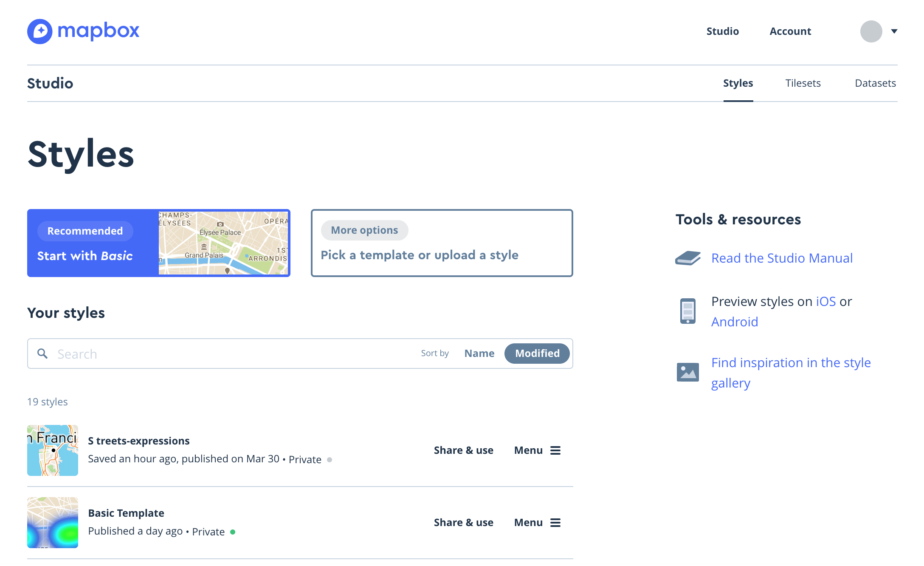This screenshot has height=566, width=924.
Task: Click the 'Your styles' heading
Action: pos(66,313)
